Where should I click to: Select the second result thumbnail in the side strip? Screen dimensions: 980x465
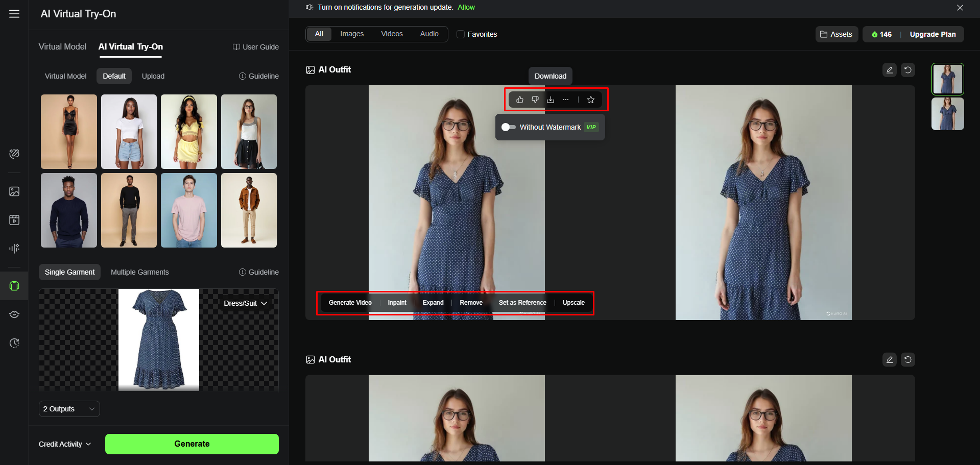[x=948, y=114]
